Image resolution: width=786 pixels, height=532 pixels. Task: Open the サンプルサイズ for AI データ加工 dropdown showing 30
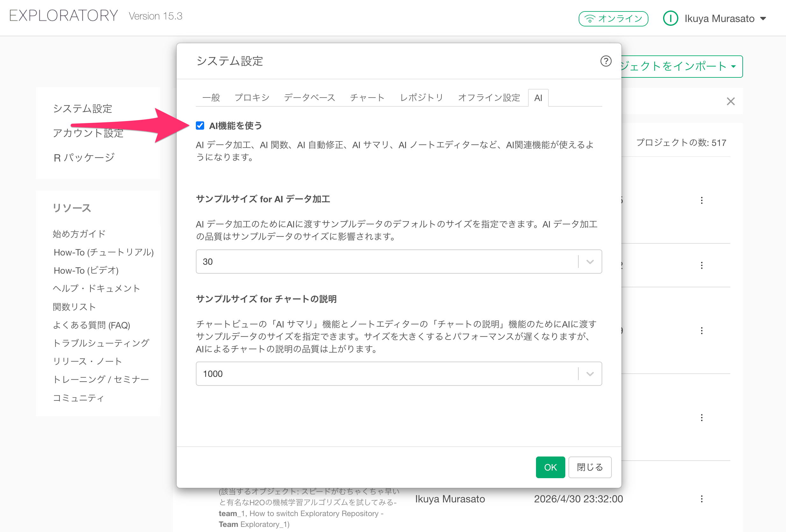tap(399, 262)
